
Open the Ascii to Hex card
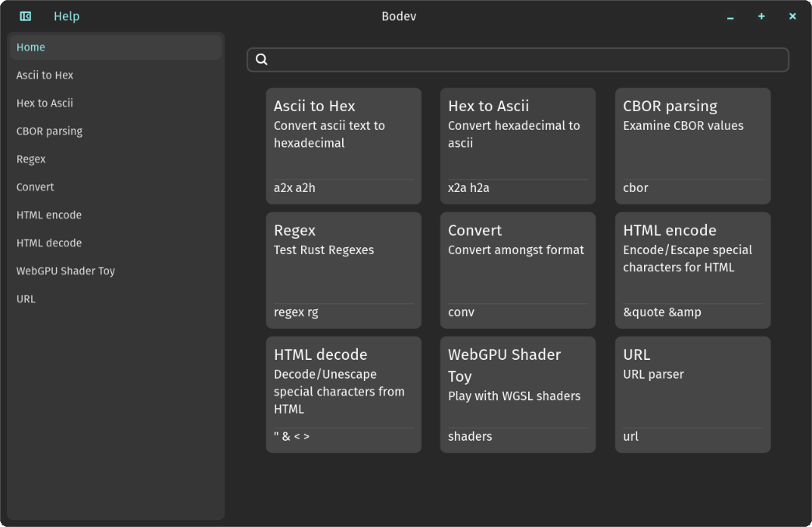click(x=344, y=146)
